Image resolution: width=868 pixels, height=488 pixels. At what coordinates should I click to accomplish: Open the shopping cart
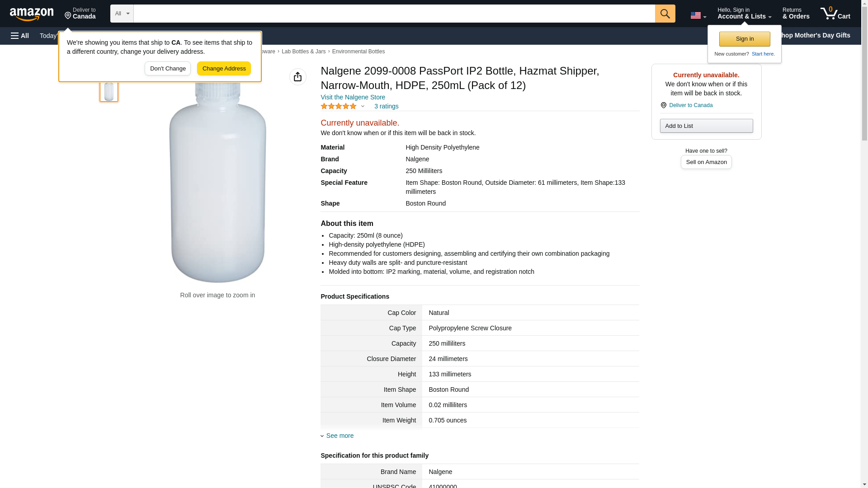tap(835, 14)
